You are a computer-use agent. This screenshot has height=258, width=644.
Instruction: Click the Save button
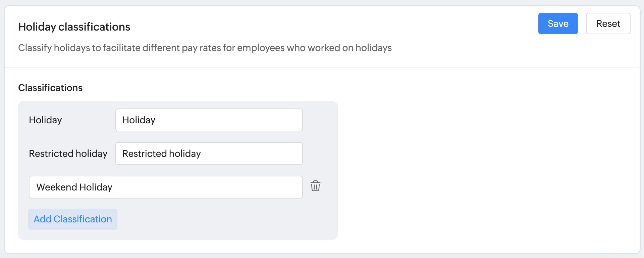558,24
